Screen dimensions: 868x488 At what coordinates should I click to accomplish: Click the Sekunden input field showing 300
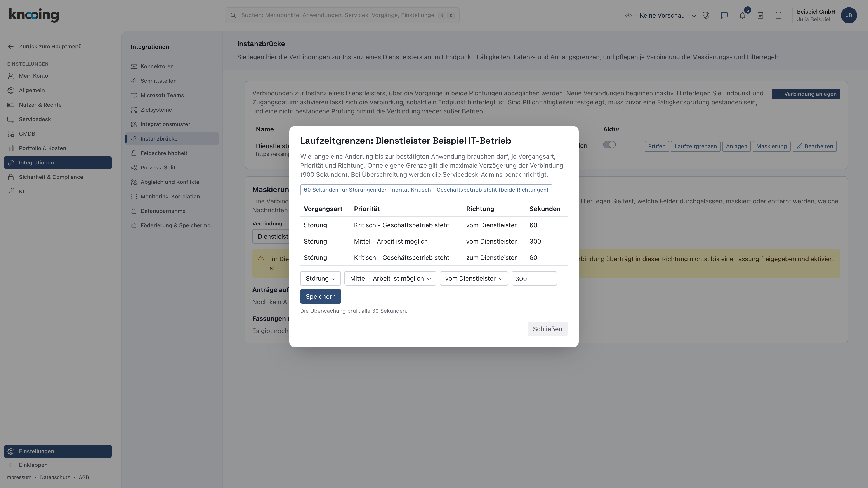click(534, 279)
